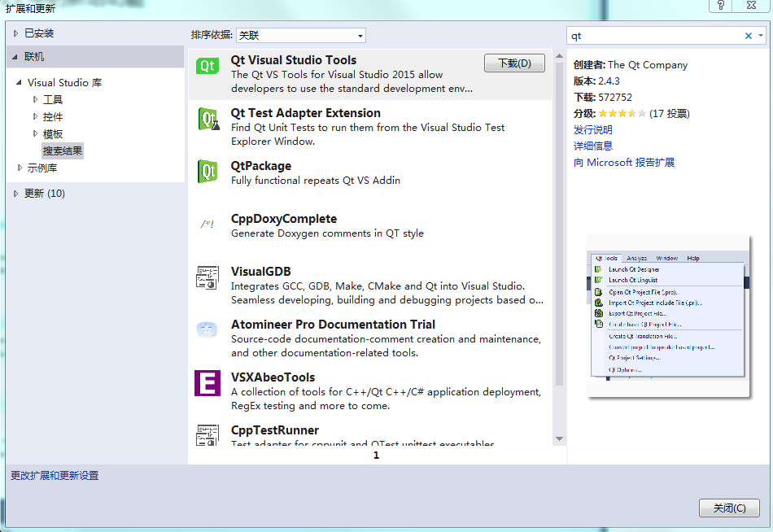
Task: Expand the 模板 tree node
Action: (35, 133)
